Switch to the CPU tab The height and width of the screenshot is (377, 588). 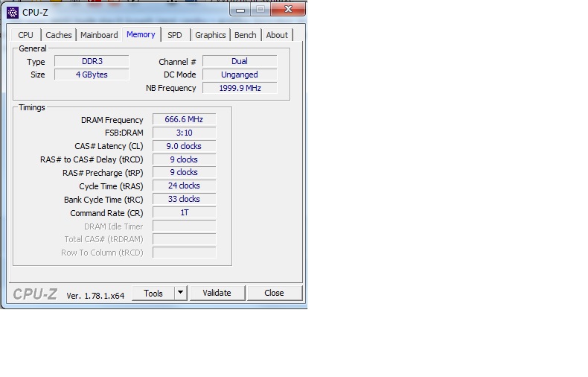click(x=25, y=35)
